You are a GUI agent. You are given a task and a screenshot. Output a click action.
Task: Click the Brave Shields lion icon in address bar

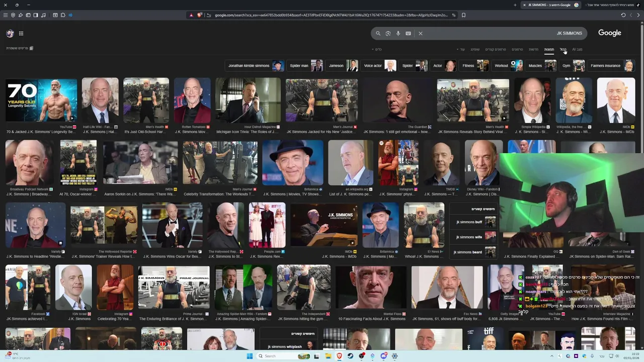199,15
